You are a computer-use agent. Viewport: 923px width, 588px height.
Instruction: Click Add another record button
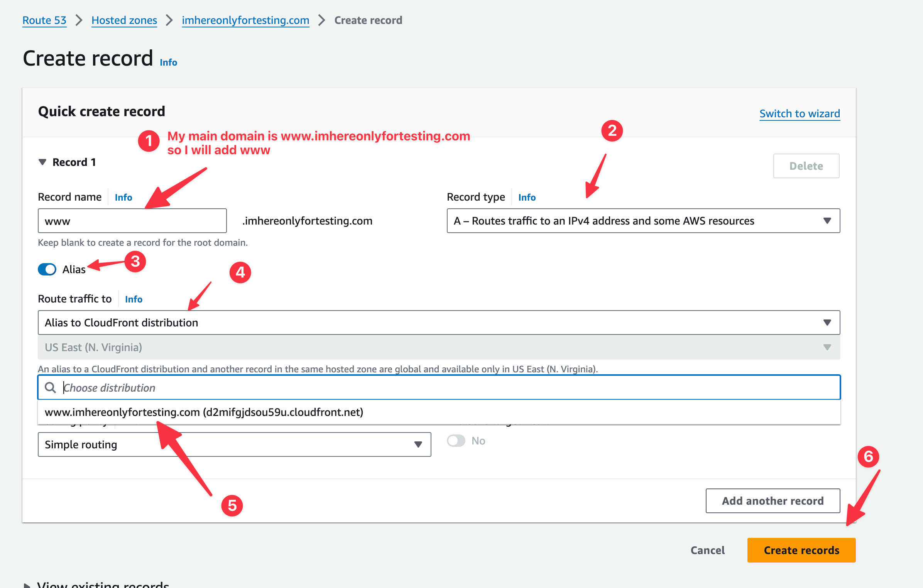click(x=773, y=501)
